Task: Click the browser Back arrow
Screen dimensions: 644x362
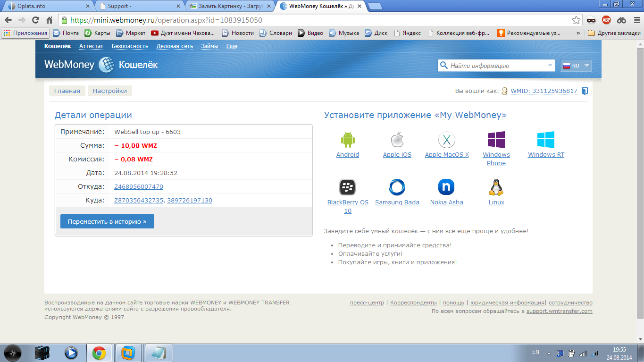Action: pos(8,20)
